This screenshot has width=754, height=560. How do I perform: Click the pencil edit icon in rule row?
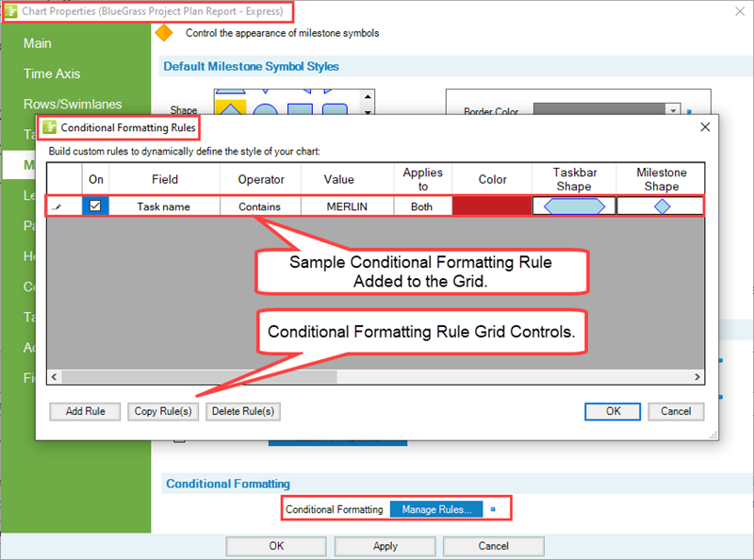[58, 206]
